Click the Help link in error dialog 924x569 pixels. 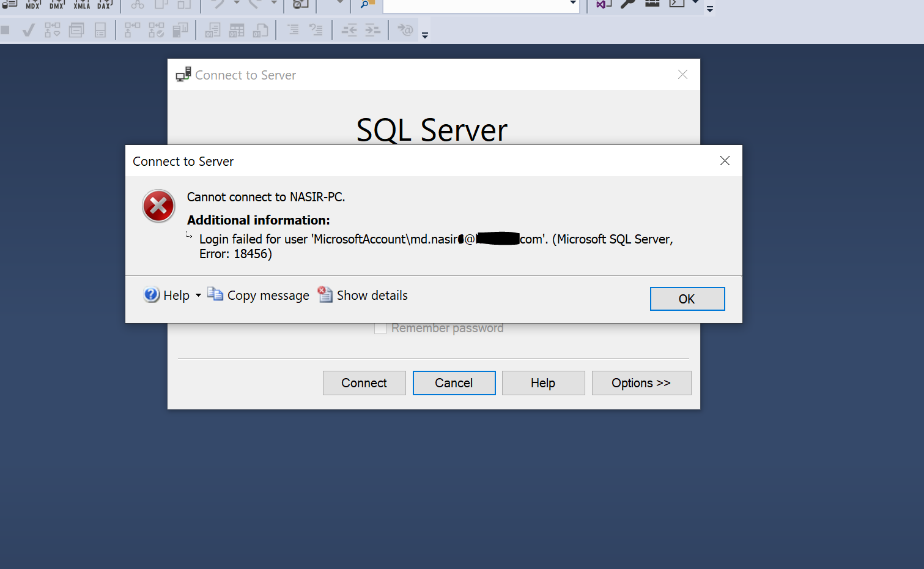click(x=176, y=296)
